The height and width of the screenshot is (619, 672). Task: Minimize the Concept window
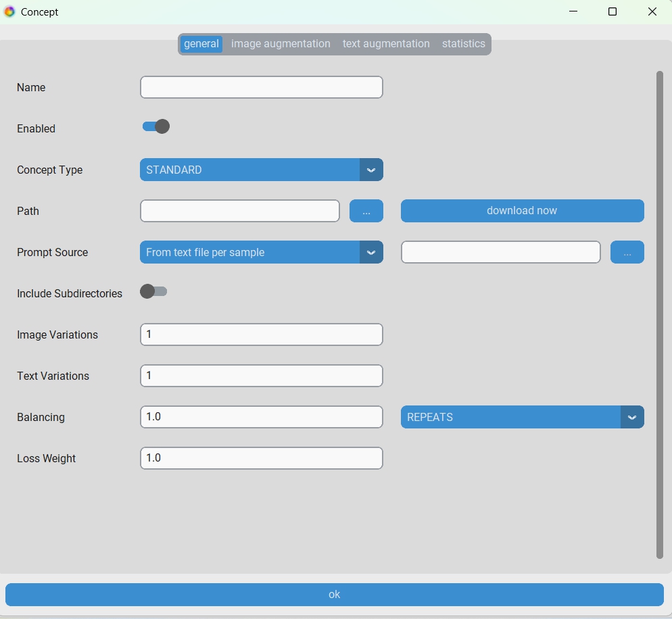coord(573,11)
